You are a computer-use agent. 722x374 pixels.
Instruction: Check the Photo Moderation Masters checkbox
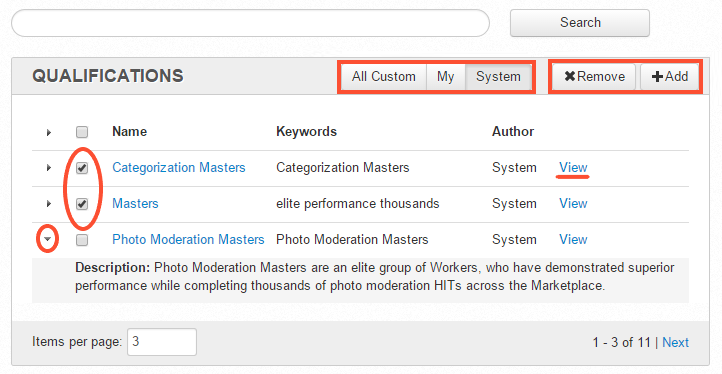point(82,240)
